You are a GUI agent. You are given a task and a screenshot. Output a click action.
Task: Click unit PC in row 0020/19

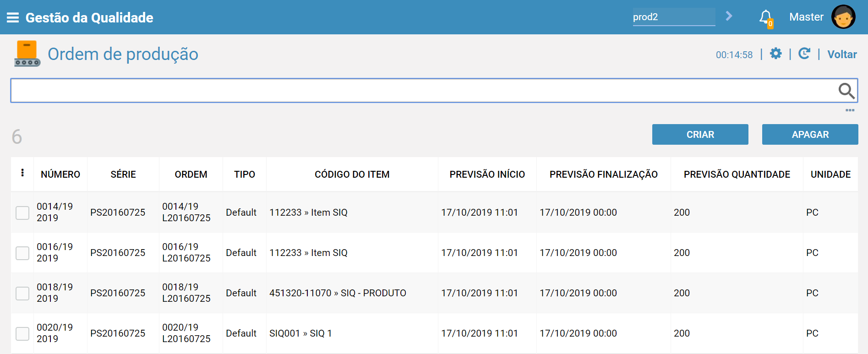pyautogui.click(x=812, y=333)
